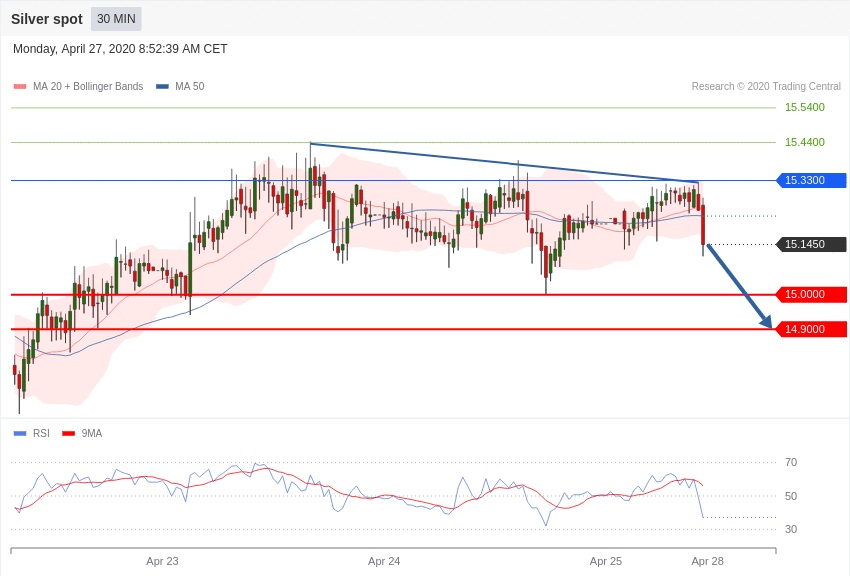
Task: Click the black 15.1450 current price tag
Action: pyautogui.click(x=812, y=244)
